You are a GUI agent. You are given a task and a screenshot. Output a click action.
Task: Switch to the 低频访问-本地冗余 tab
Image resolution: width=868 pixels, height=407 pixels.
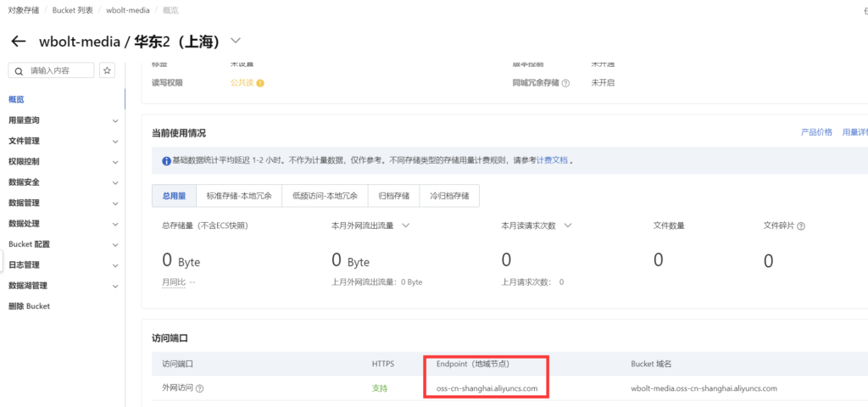(x=325, y=195)
